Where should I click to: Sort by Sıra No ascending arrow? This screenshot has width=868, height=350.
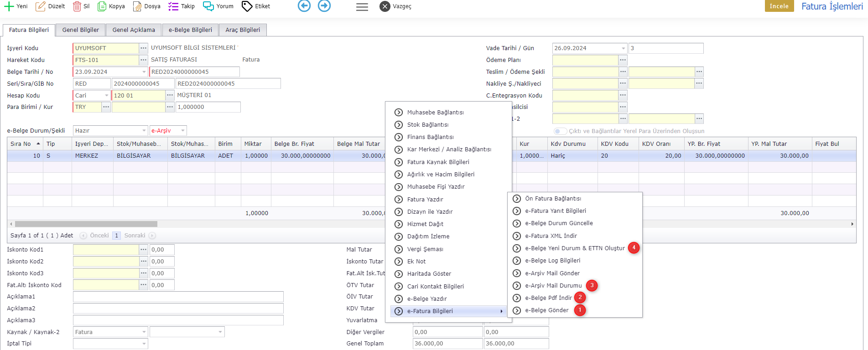click(38, 144)
